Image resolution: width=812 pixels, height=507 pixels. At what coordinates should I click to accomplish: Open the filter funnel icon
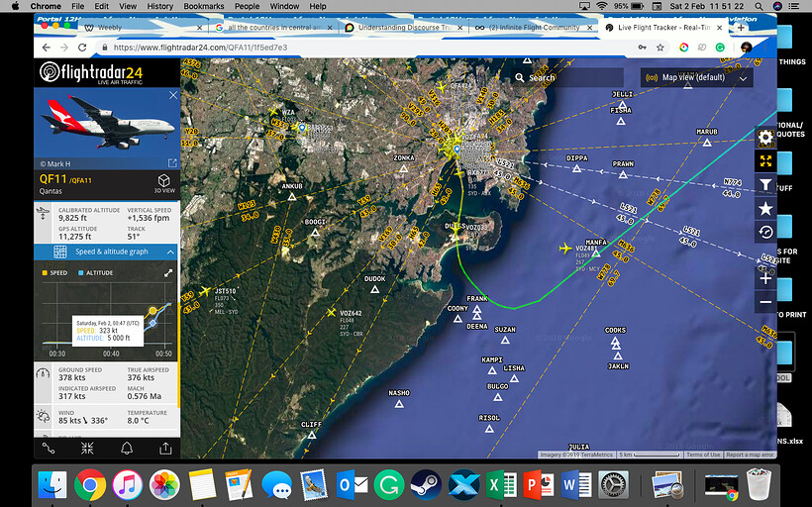(765, 185)
